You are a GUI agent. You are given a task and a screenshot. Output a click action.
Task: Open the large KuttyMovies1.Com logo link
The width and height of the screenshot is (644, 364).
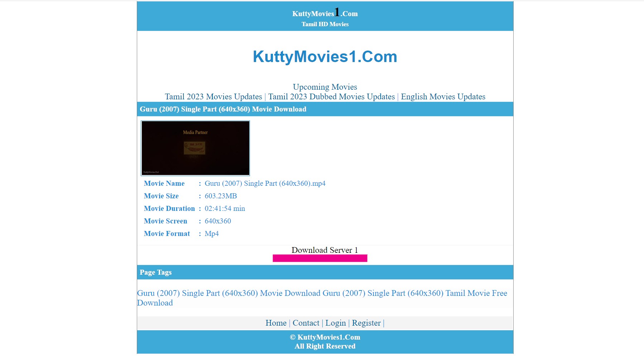coord(325,57)
